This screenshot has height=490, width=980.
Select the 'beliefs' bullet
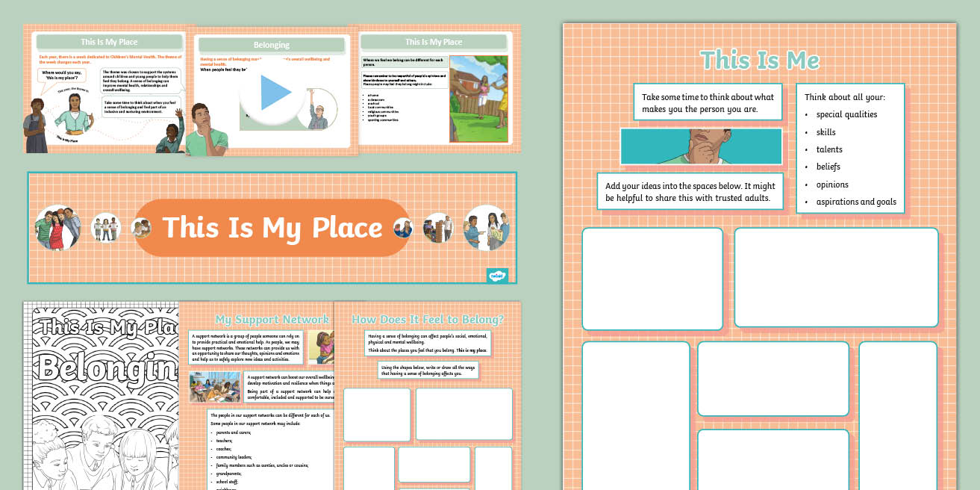tap(828, 167)
